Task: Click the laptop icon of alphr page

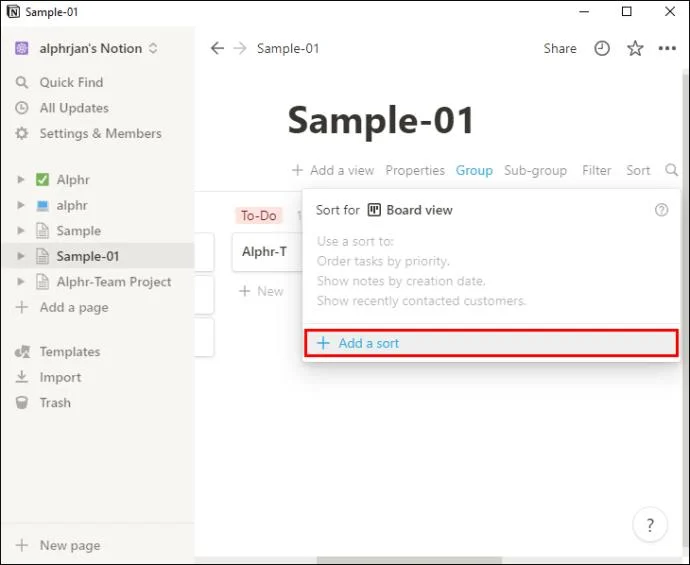Action: (x=42, y=205)
